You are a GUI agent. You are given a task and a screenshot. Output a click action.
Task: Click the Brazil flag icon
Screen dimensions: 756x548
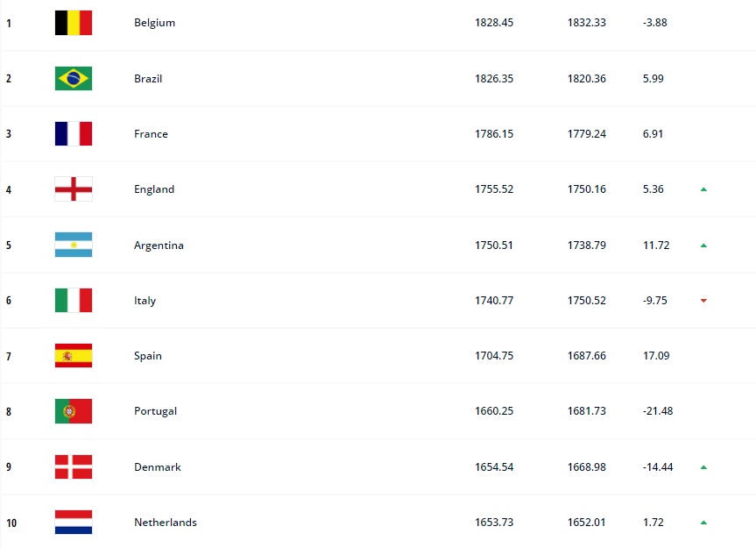(x=74, y=78)
